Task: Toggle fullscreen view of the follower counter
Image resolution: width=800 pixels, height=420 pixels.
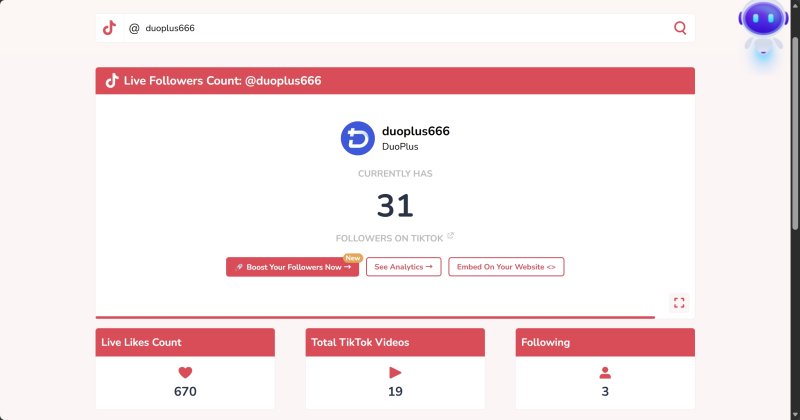Action: point(679,303)
